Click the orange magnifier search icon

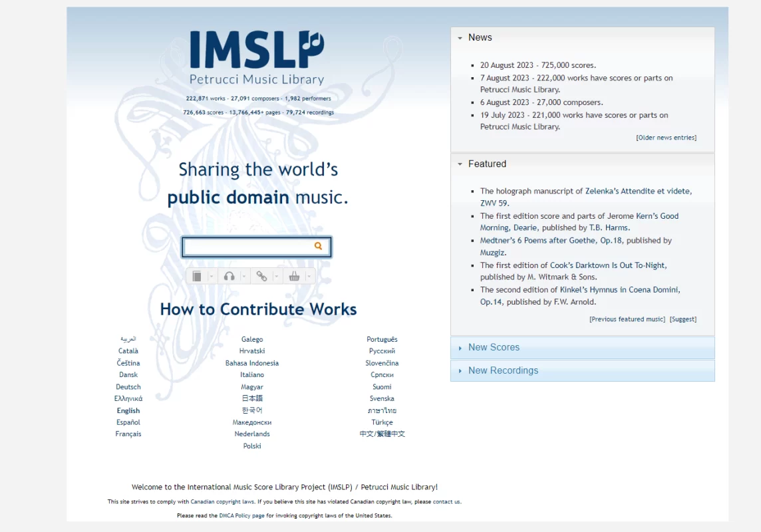tap(318, 246)
